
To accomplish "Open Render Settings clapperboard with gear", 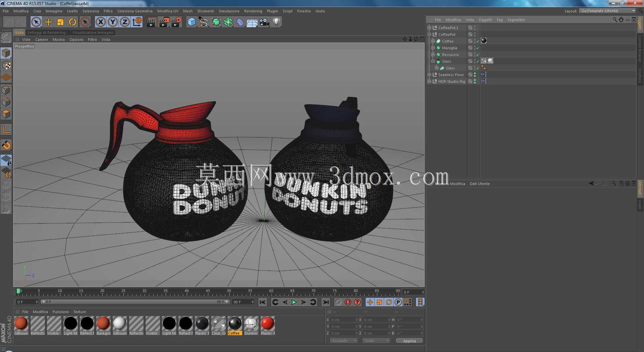I will pyautogui.click(x=176, y=22).
